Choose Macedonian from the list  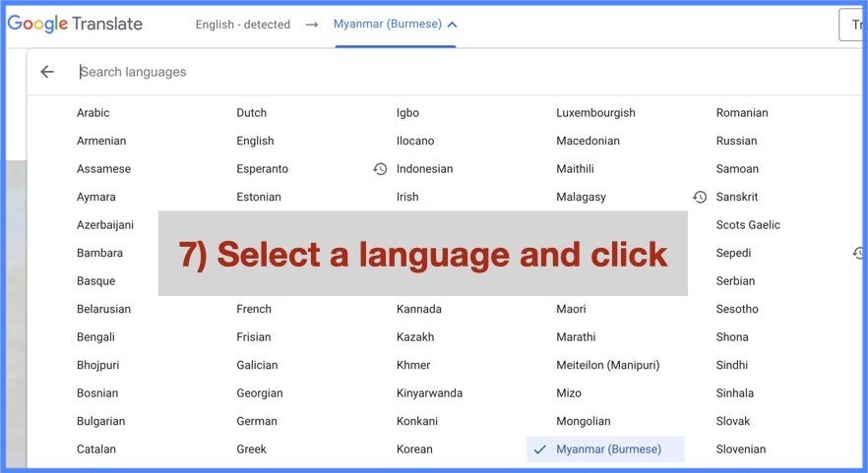588,141
